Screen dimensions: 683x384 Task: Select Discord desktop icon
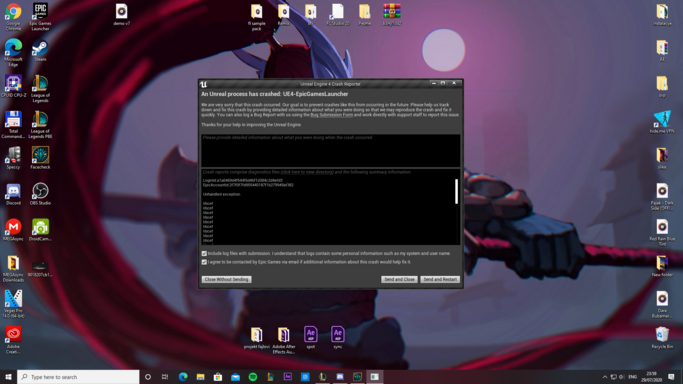(13, 194)
